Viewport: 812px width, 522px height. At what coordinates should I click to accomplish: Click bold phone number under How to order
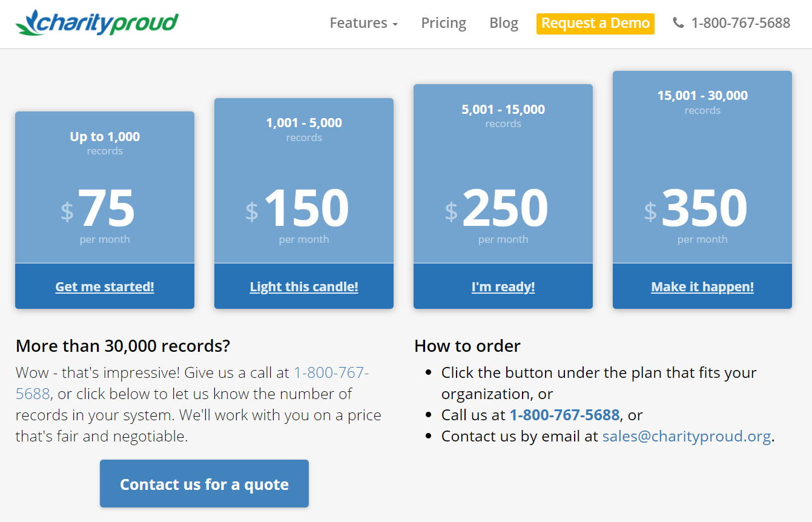click(x=564, y=415)
